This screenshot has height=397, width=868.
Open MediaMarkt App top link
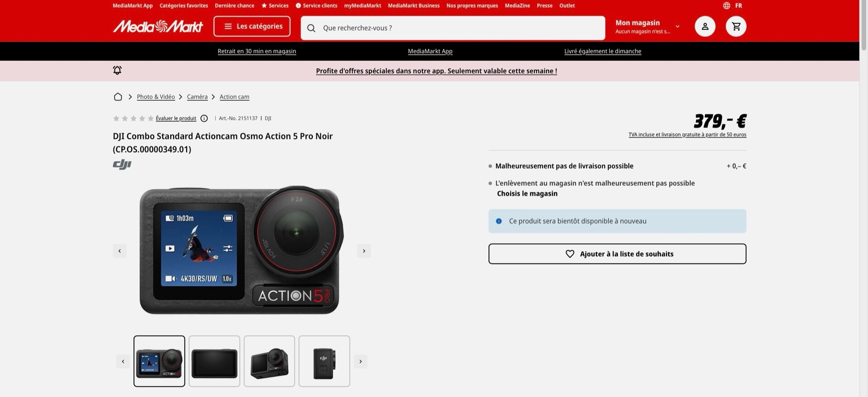coord(132,5)
